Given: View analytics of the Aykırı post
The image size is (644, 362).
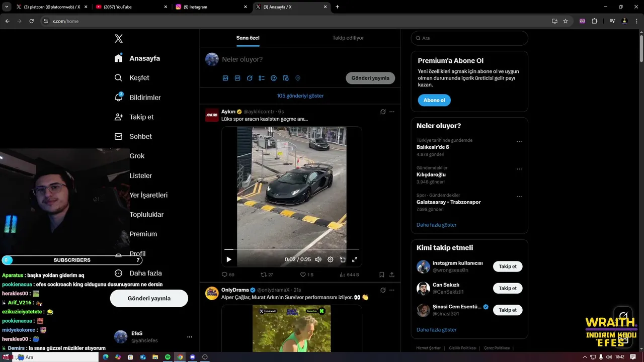Looking at the screenshot, I should [349, 275].
